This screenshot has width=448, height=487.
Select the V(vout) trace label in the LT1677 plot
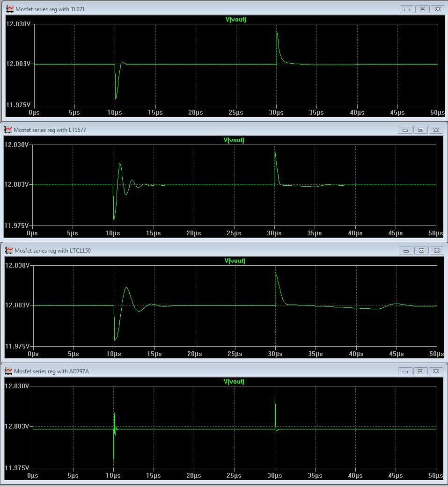(234, 140)
